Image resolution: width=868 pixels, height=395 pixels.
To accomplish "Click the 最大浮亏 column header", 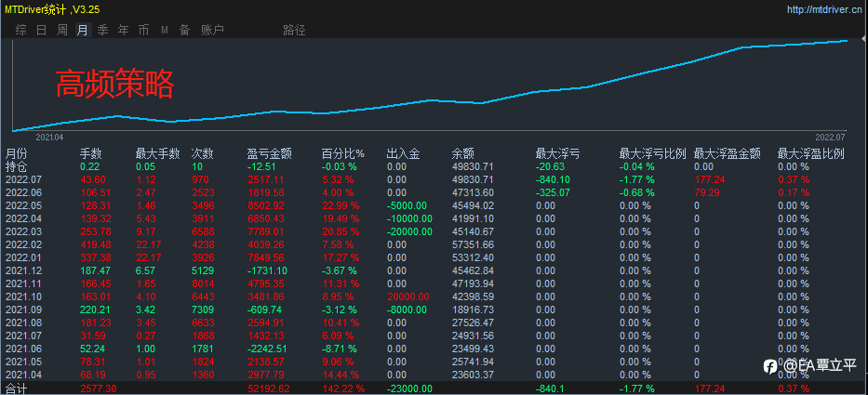I will [x=558, y=153].
